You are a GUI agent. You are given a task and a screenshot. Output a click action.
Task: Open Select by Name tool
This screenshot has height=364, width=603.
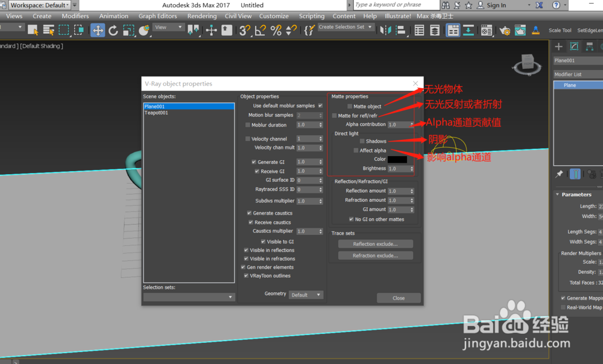click(48, 30)
